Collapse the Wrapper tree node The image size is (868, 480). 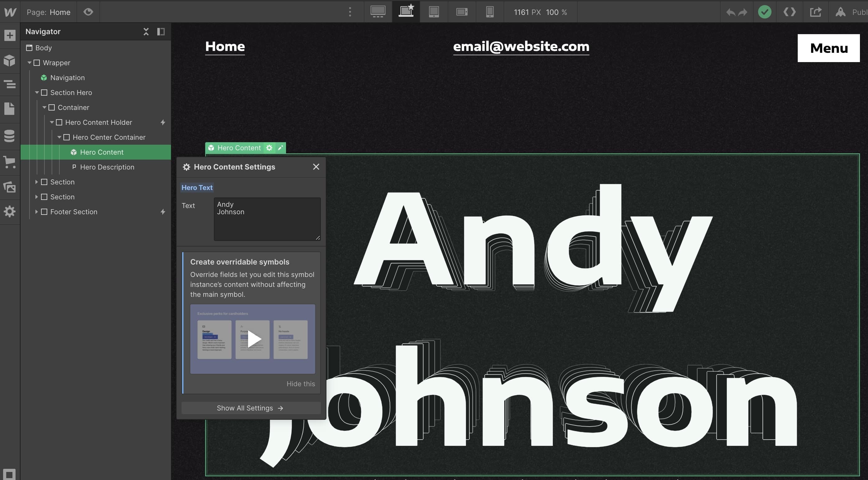pyautogui.click(x=29, y=63)
